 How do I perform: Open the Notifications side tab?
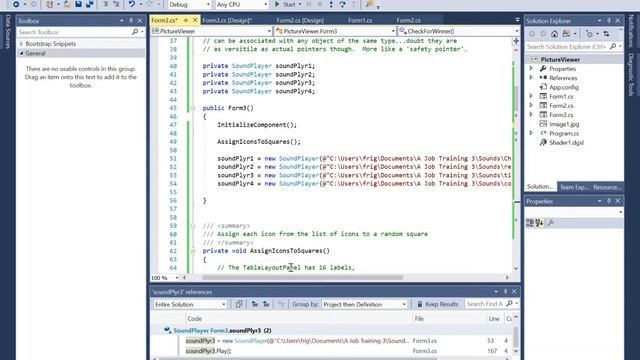pyautogui.click(x=631, y=31)
